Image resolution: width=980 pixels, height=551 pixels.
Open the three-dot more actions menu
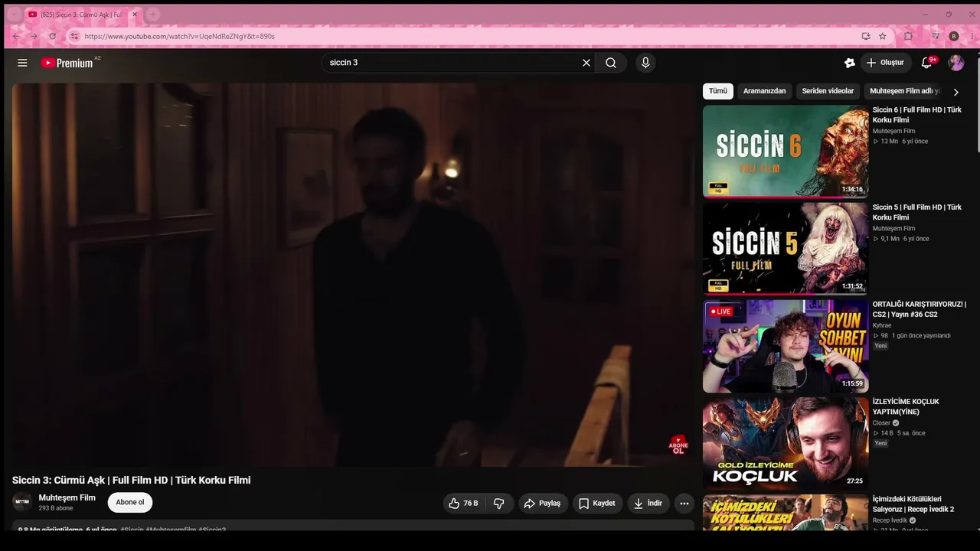coord(684,503)
